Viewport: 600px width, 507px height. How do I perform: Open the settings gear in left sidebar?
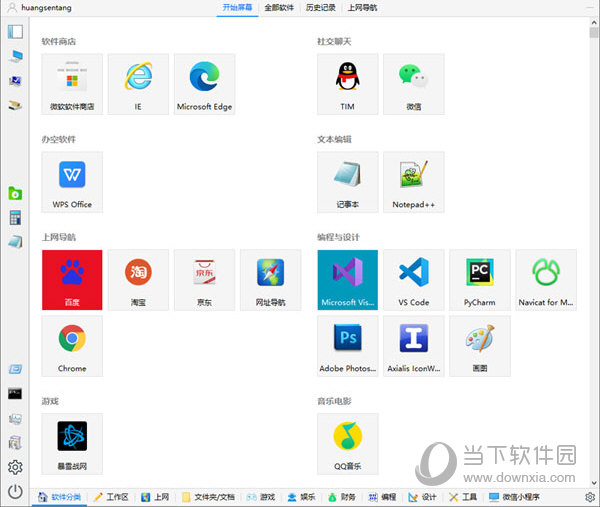[15, 467]
